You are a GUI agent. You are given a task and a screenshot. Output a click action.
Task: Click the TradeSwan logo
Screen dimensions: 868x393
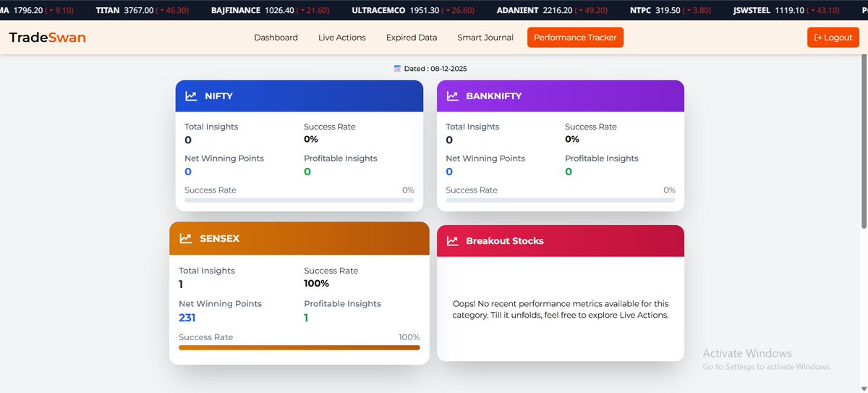point(48,38)
